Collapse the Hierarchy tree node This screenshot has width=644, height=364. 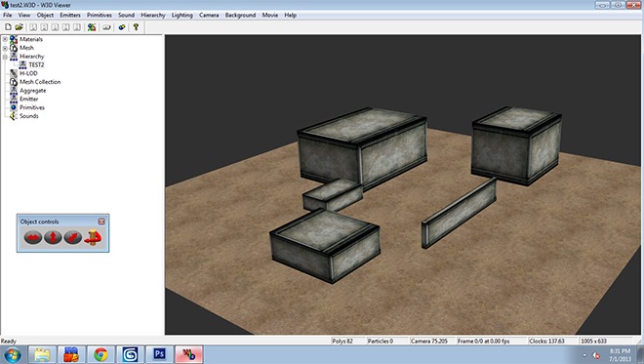click(x=5, y=57)
